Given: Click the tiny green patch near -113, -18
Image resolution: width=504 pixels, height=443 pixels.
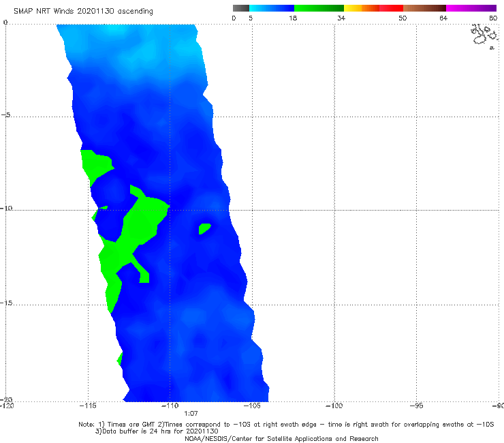Looking at the screenshot, I should pyautogui.click(x=120, y=358).
